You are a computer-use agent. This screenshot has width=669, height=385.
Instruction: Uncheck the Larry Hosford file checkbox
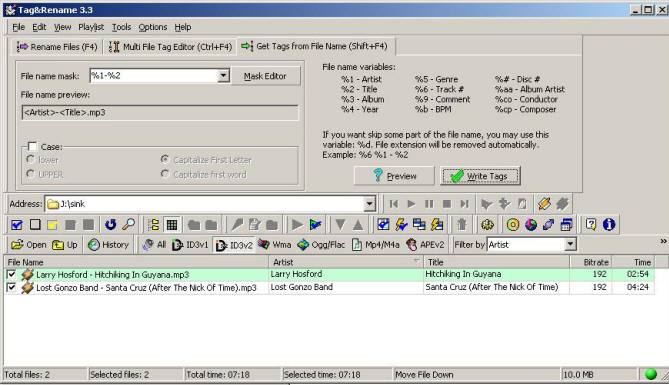tap(12, 274)
